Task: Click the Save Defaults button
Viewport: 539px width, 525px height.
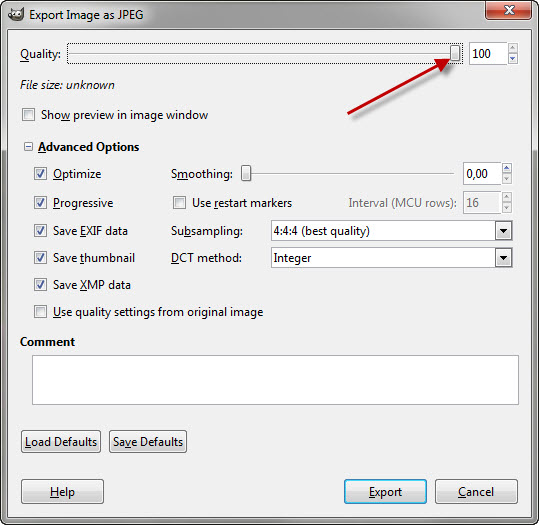Action: click(148, 442)
